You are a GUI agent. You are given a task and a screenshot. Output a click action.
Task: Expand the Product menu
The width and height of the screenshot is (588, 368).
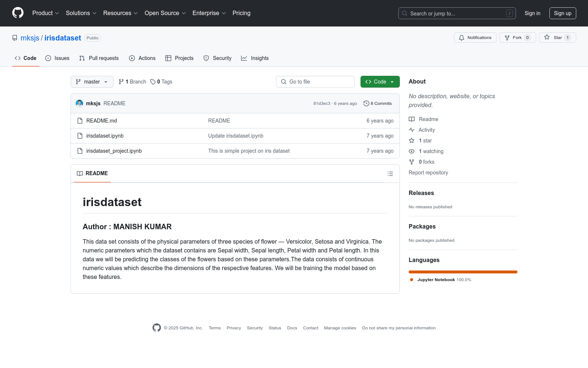tap(46, 13)
